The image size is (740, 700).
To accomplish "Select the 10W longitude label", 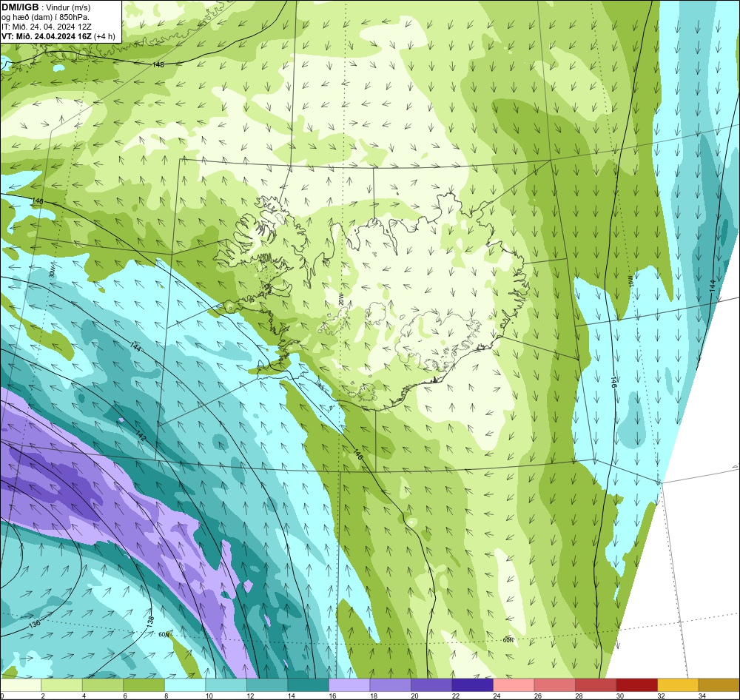I will coord(631,282).
